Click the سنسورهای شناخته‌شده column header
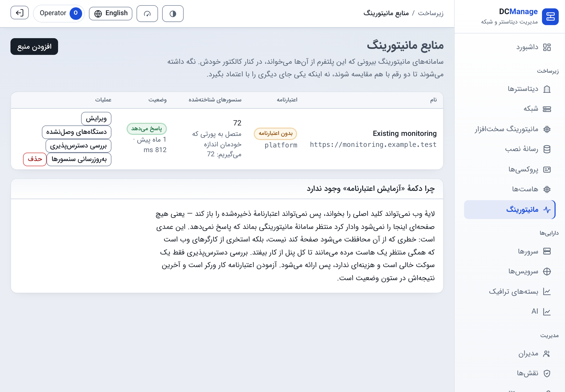Screen dimensions: 565x392 point(215,100)
